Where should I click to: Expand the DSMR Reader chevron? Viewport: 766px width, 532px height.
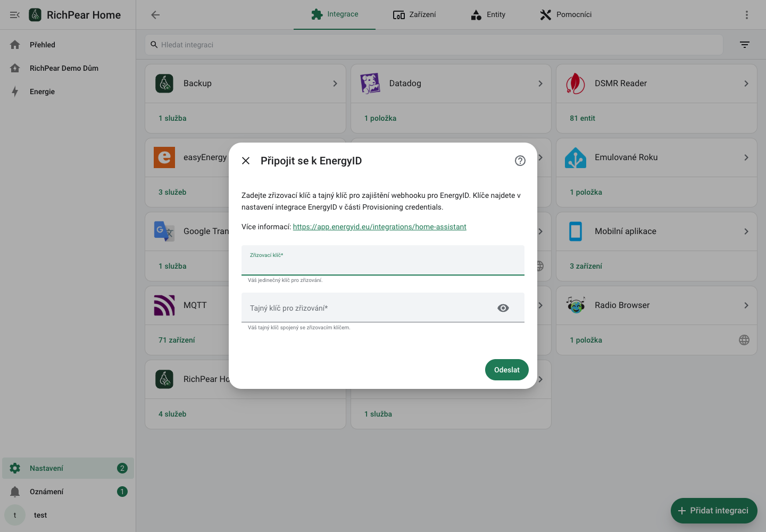coord(746,84)
